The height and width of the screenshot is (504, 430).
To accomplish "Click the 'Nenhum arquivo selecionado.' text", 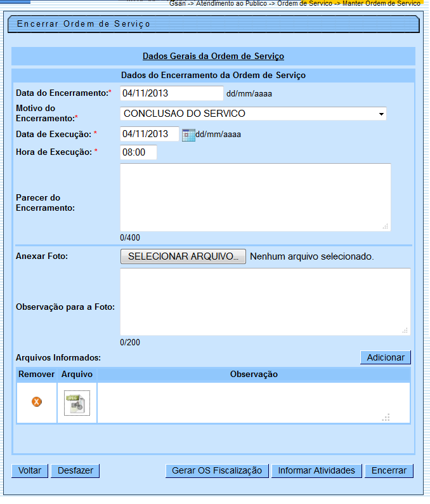I will (x=312, y=256).
